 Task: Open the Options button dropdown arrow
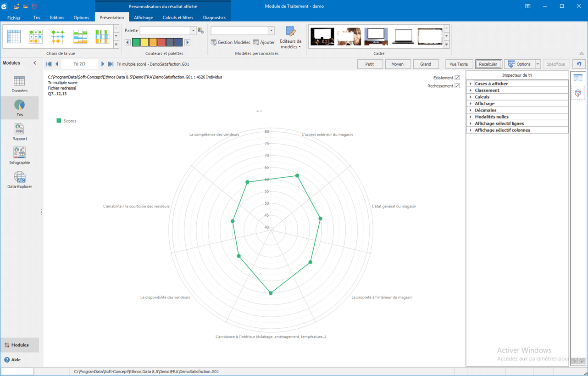pos(538,64)
